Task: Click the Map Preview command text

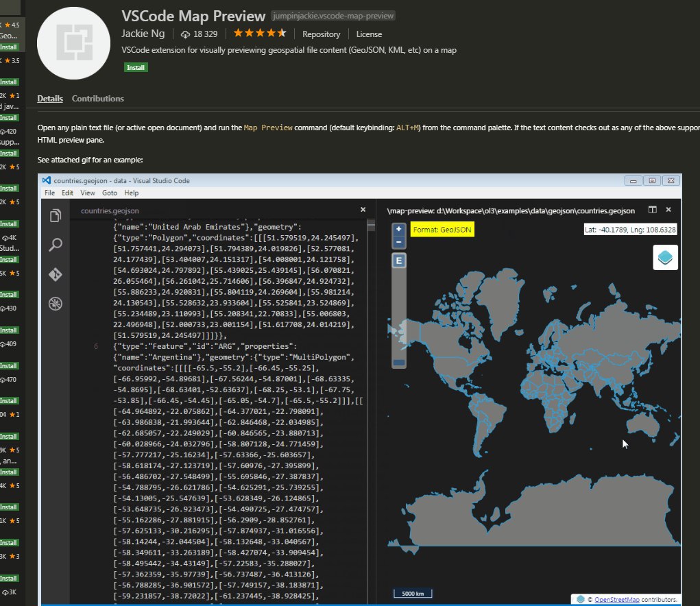Action: (x=268, y=128)
